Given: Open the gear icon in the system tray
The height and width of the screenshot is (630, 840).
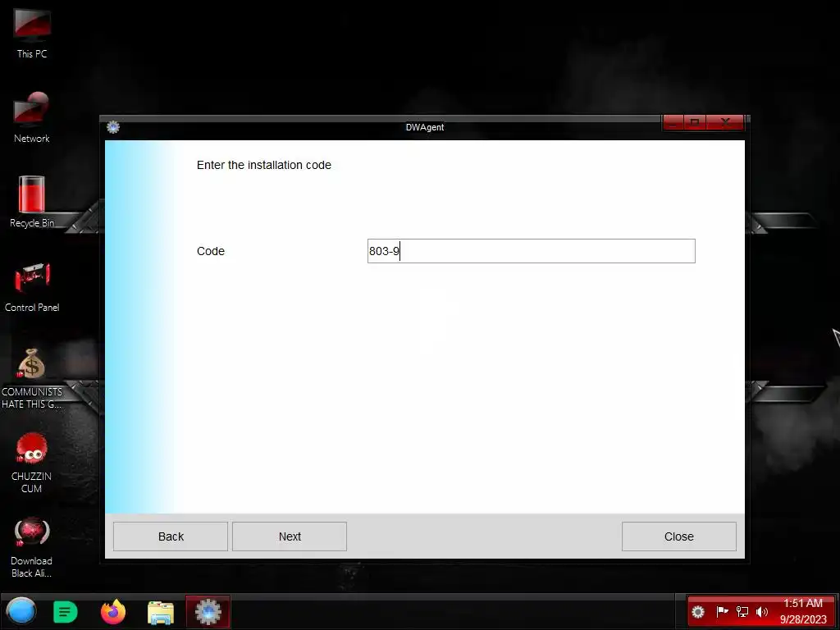Looking at the screenshot, I should point(698,612).
